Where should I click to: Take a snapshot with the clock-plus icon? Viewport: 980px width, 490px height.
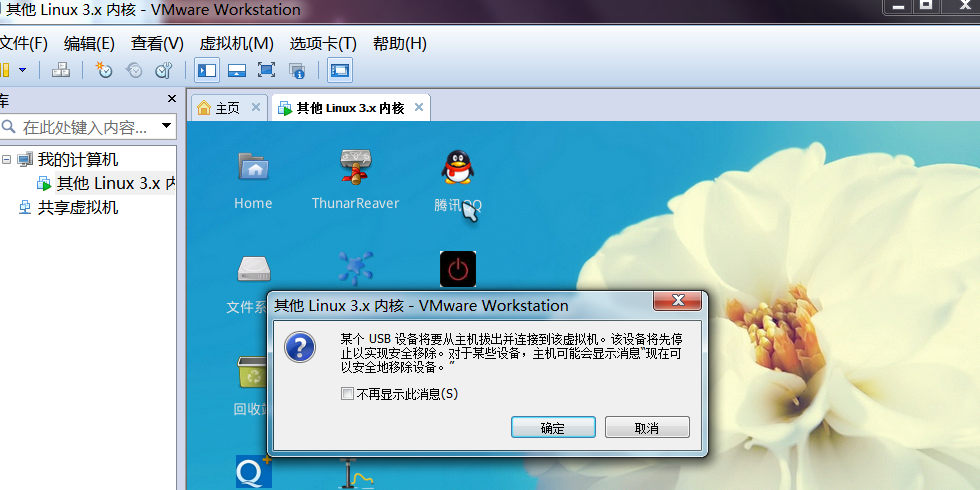(104, 70)
